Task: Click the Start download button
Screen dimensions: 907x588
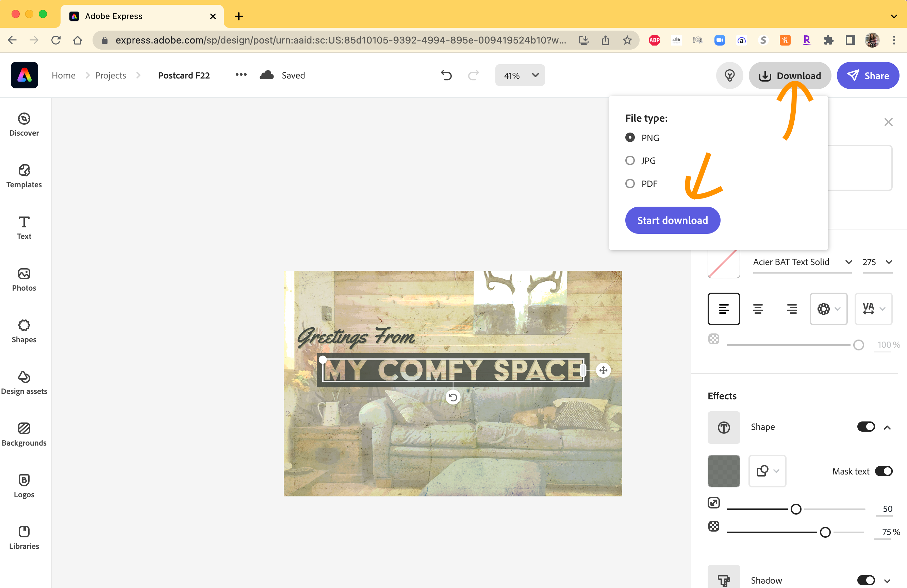Action: point(672,220)
